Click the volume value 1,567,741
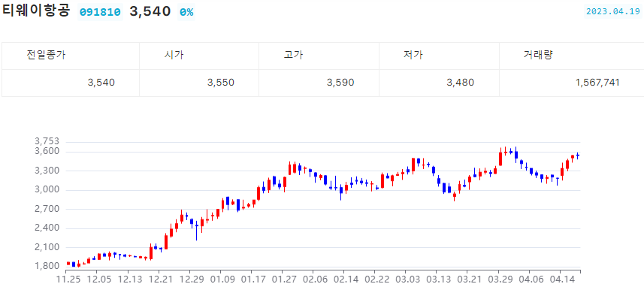 tap(597, 83)
